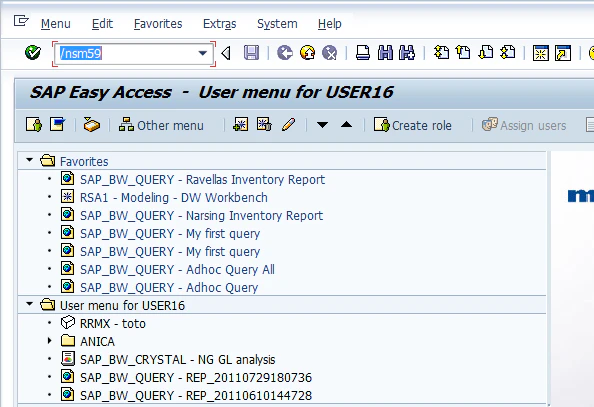Image resolution: width=594 pixels, height=407 pixels.
Task: Click the First Page icon
Action: [x=441, y=53]
